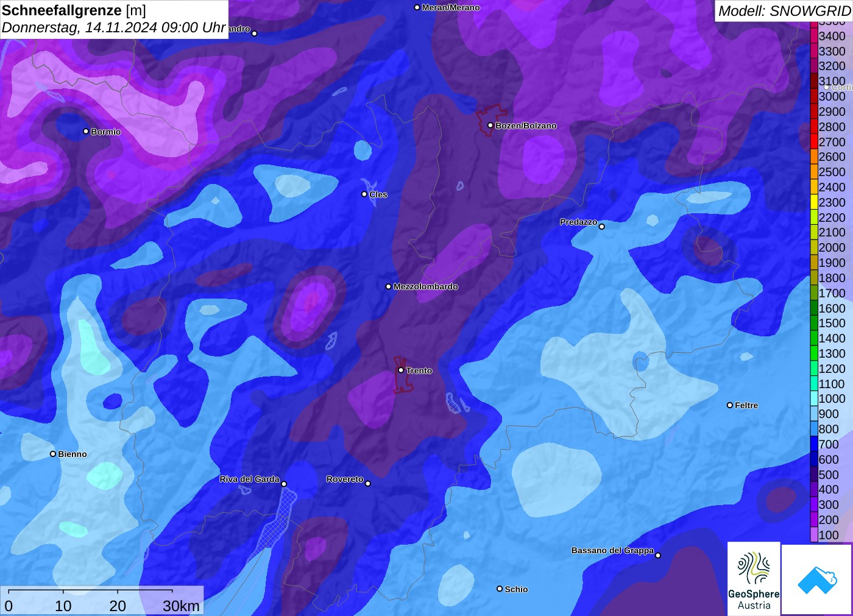Click the blue house-and-cloud logo
The height and width of the screenshot is (616, 853).
pos(817,579)
